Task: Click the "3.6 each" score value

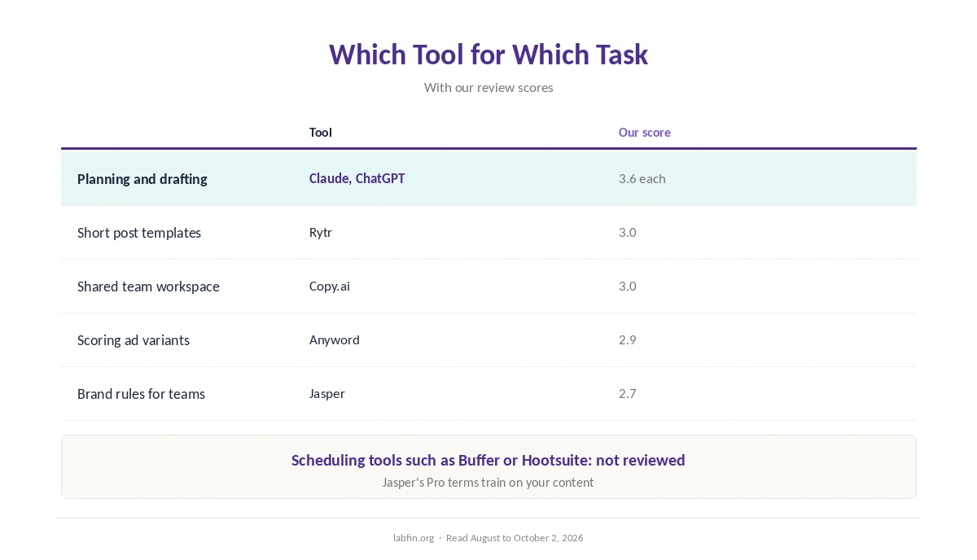Action: (x=642, y=178)
